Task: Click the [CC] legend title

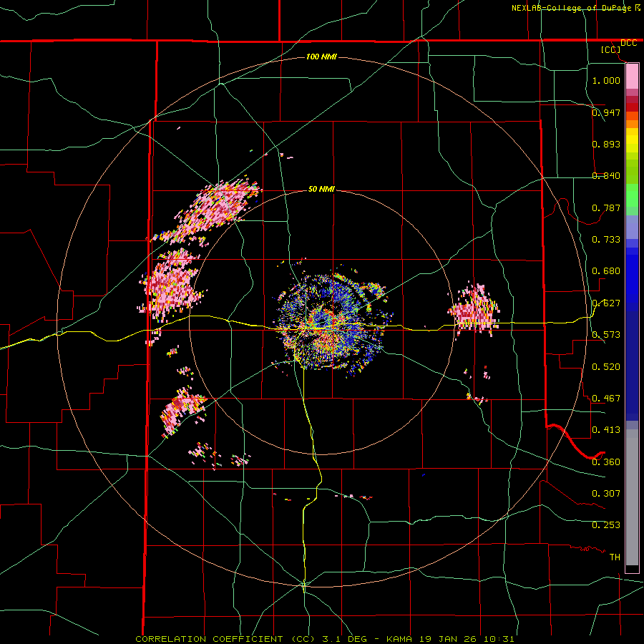Action: click(x=610, y=49)
